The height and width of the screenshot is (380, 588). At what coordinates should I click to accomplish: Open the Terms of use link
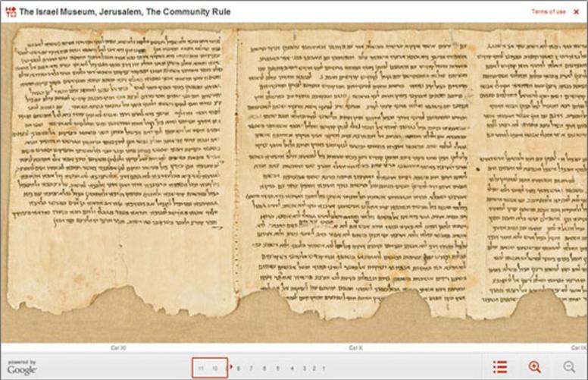[x=548, y=11]
